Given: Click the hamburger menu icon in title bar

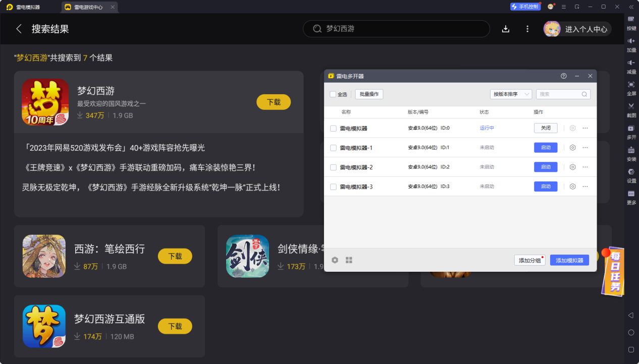Looking at the screenshot, I should [564, 7].
